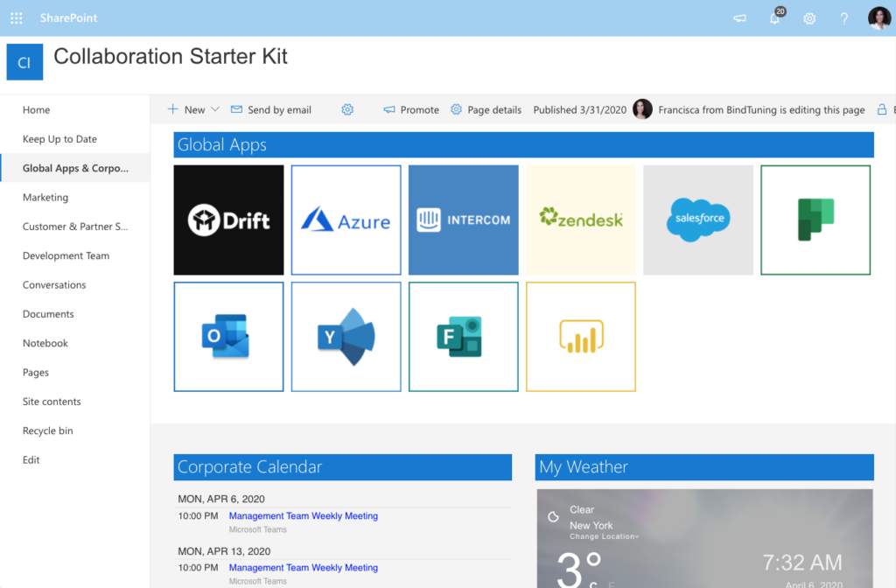The image size is (896, 588).
Task: Open Conversations in sidebar
Action: pyautogui.click(x=54, y=284)
